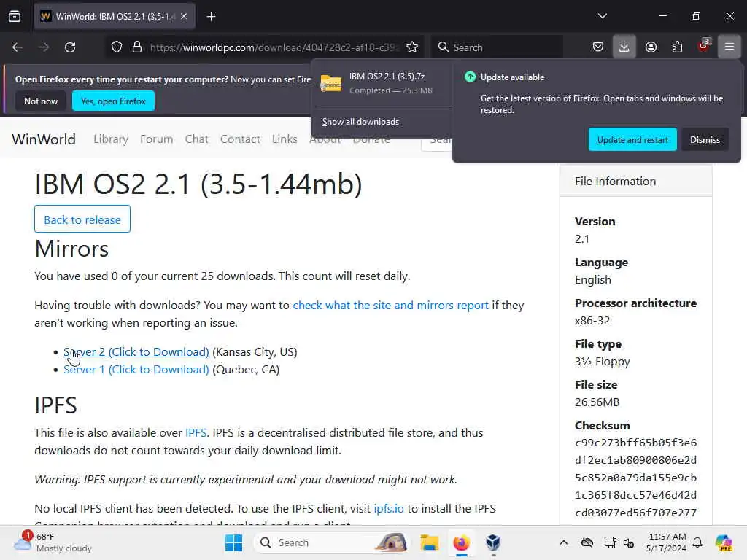The height and width of the screenshot is (560, 747).
Task: Open the tracking protection shield icon
Action: 117,47
